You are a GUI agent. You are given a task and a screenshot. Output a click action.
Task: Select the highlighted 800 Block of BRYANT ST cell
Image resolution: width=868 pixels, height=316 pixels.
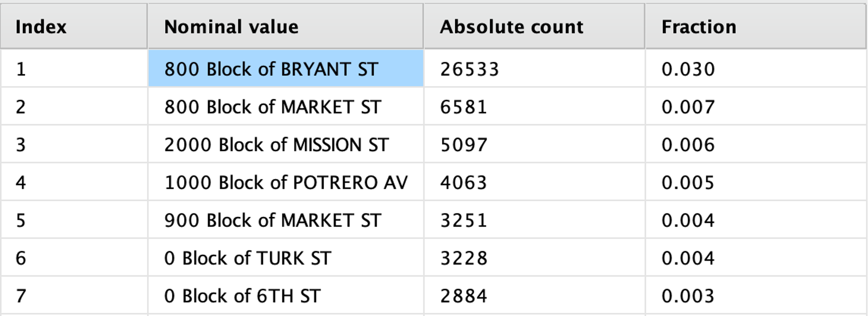point(286,68)
